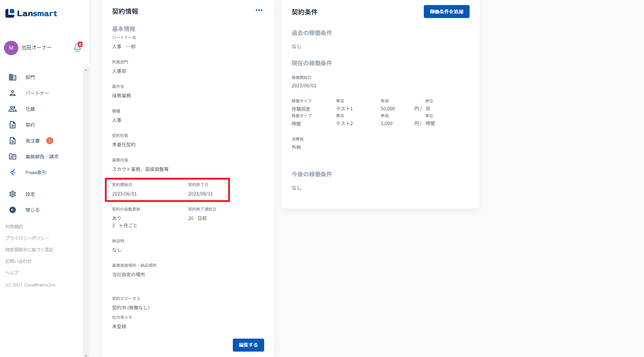The width and height of the screenshot is (644, 357).
Task: Open freee取引 in the sidebar
Action: (x=36, y=172)
